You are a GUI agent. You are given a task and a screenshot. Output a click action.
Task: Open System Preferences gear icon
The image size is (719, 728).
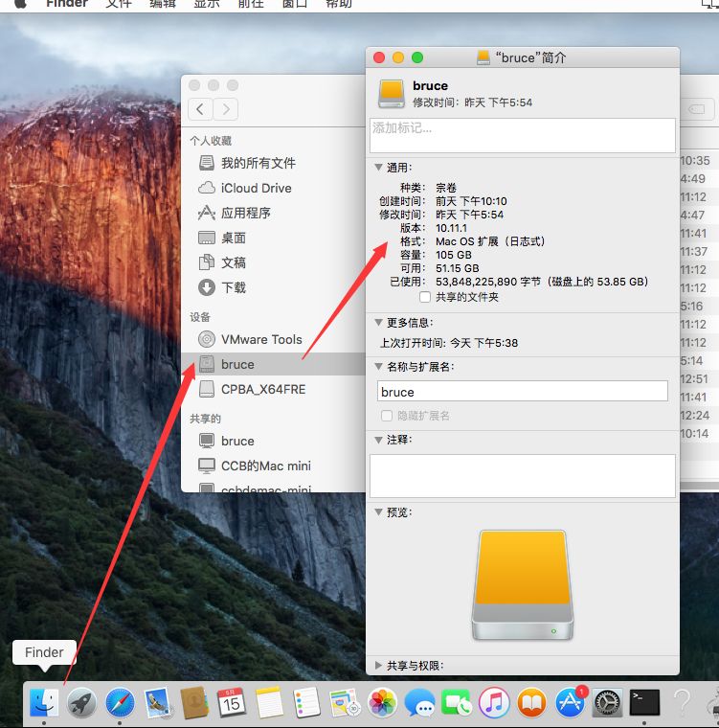(607, 703)
